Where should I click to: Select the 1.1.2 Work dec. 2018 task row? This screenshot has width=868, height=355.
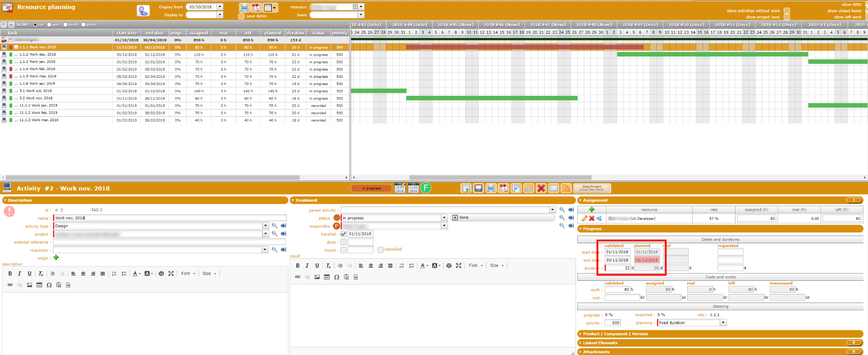(x=38, y=54)
